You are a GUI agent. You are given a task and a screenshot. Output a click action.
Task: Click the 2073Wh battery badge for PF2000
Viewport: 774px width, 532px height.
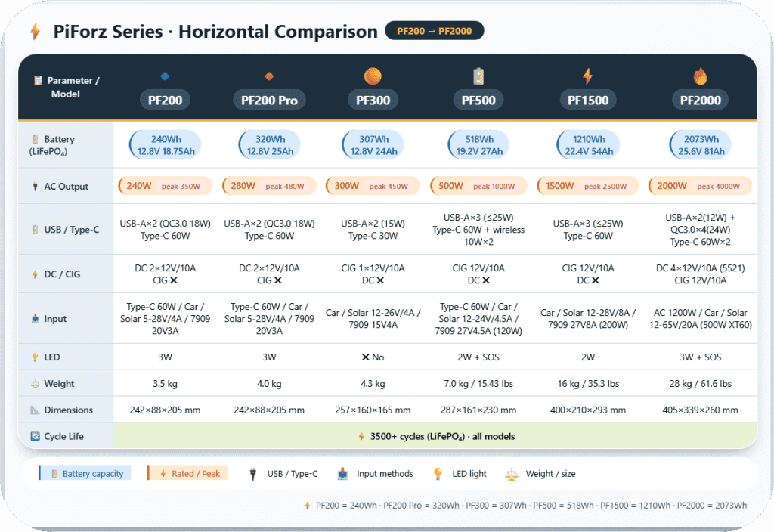(x=701, y=145)
